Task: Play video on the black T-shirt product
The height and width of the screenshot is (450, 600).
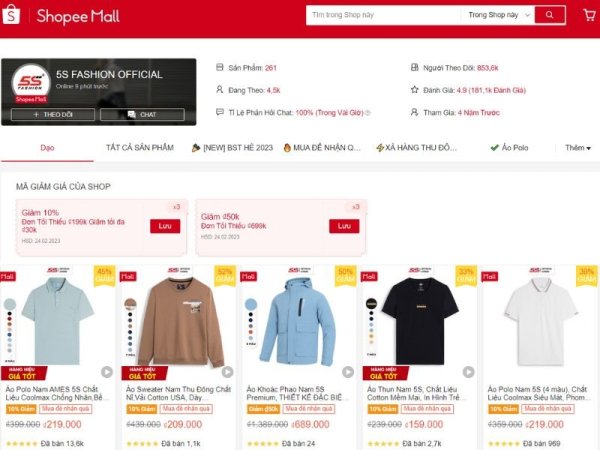Action: [468, 372]
